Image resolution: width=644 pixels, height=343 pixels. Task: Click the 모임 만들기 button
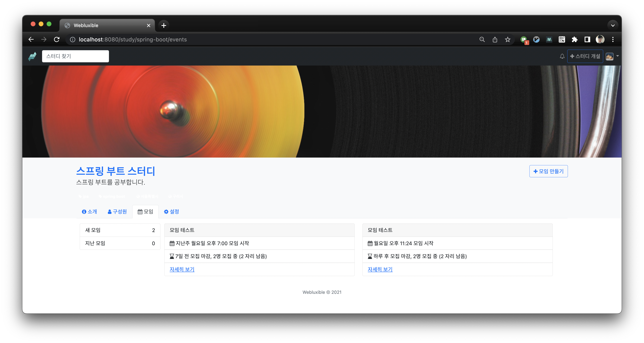[548, 171]
